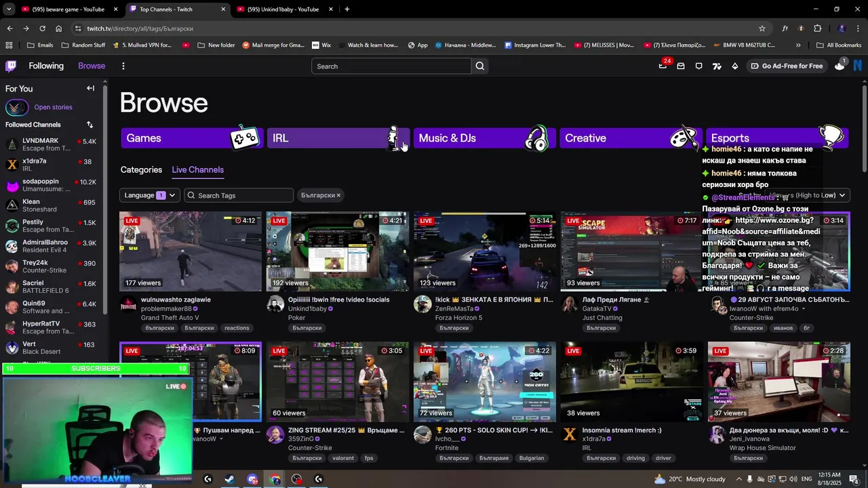Click the Get Bits diamond icon

pyautogui.click(x=735, y=66)
